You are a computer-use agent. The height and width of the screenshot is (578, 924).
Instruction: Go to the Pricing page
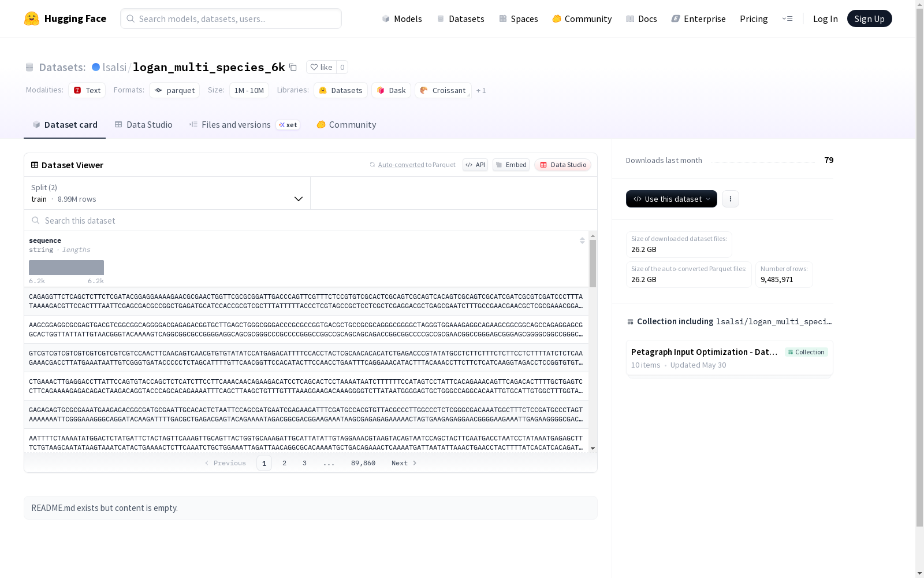click(x=754, y=18)
